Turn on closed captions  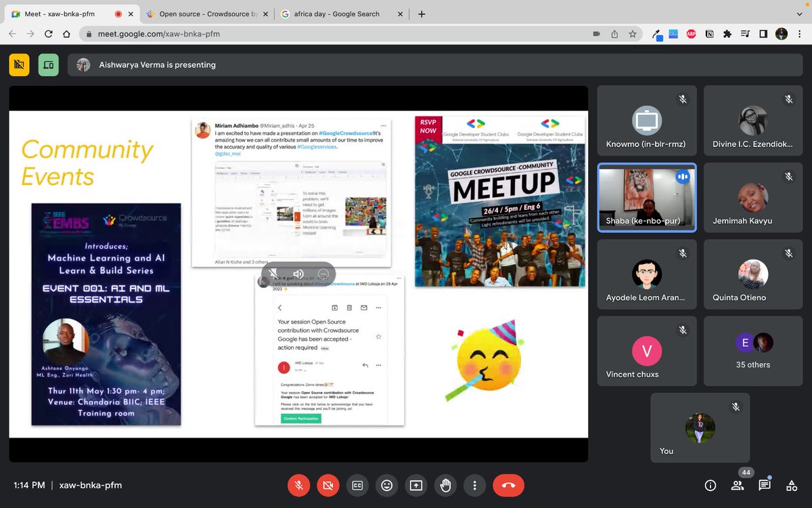[x=357, y=485]
